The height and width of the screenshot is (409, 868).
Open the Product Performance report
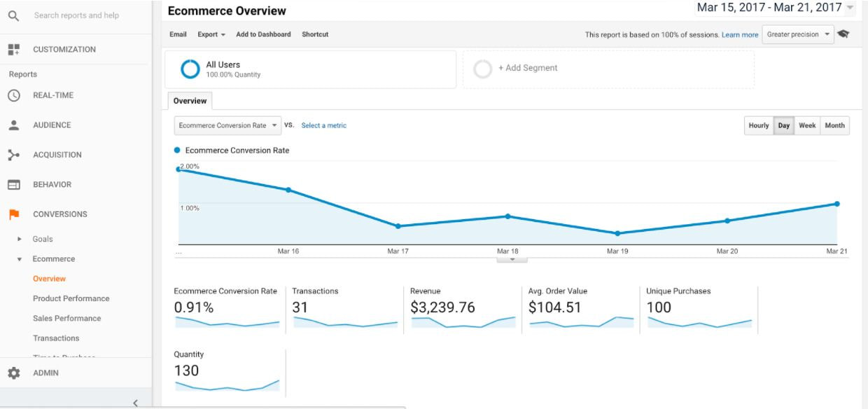(x=71, y=298)
